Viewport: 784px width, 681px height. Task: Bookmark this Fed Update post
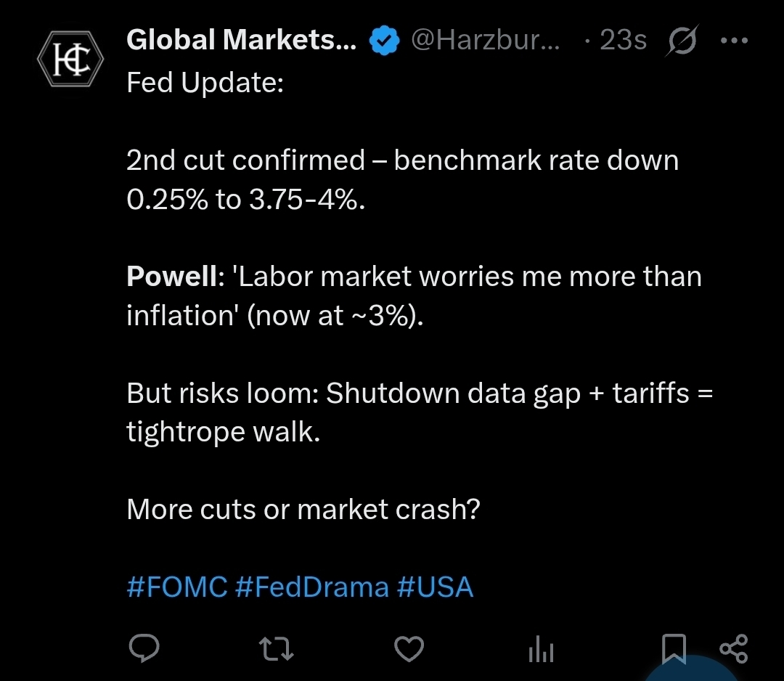tap(674, 648)
